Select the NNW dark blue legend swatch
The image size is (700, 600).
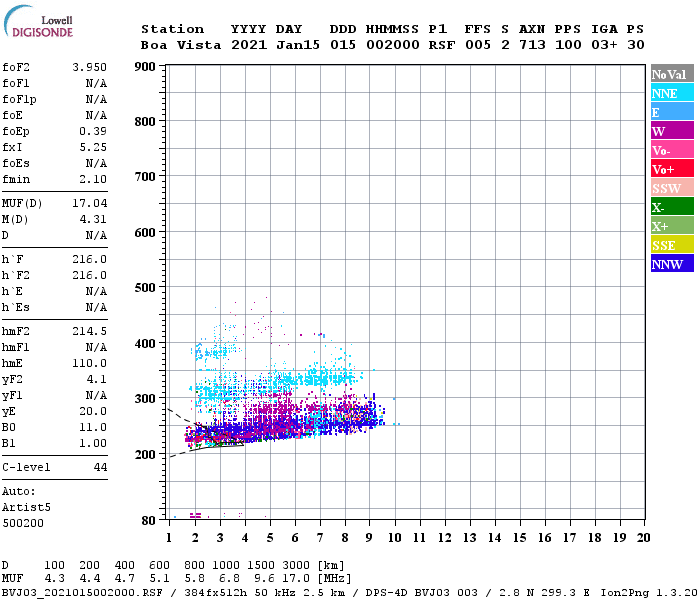click(672, 264)
